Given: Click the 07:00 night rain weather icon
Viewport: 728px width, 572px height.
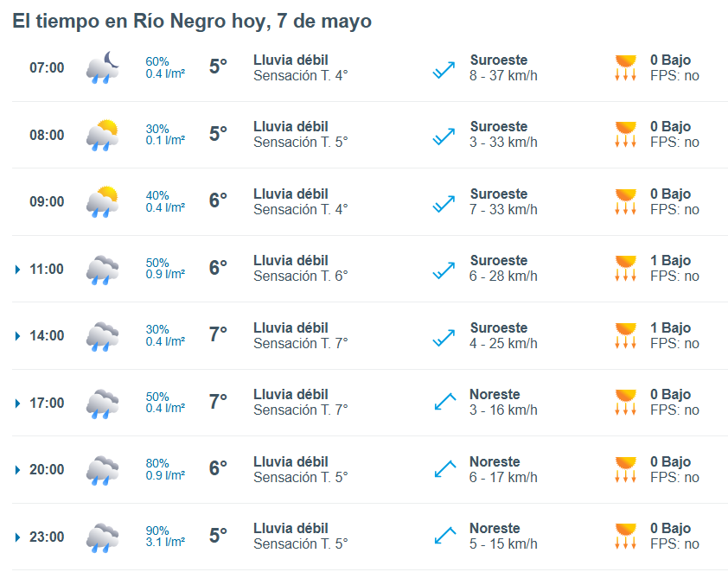Looking at the screenshot, I should click(103, 67).
